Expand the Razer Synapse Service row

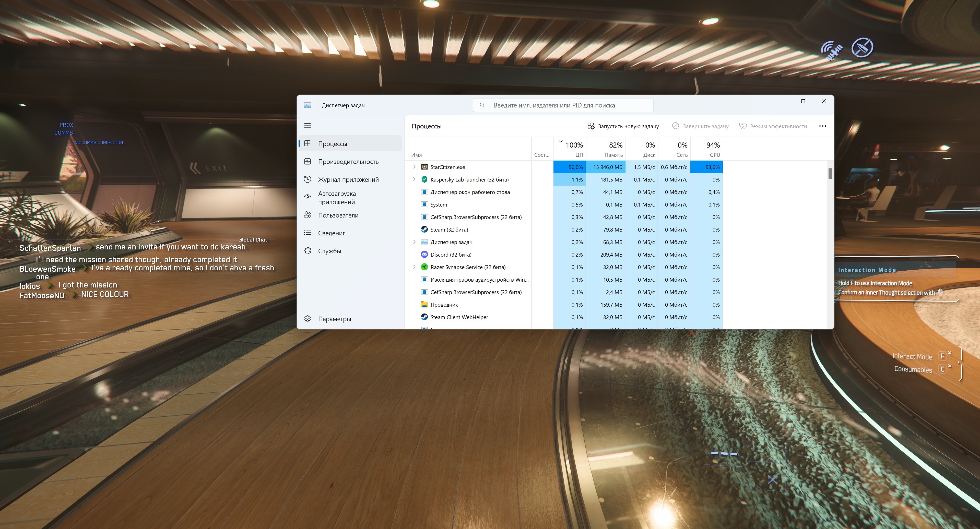click(414, 267)
